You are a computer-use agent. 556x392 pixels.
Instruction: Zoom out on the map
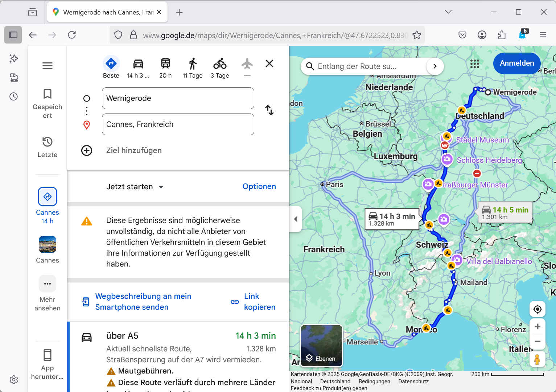click(x=538, y=342)
